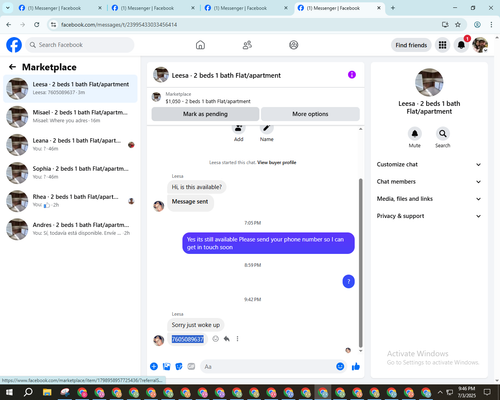The image size is (500, 400).
Task: Open the Facebook logo home link
Action: (14, 45)
